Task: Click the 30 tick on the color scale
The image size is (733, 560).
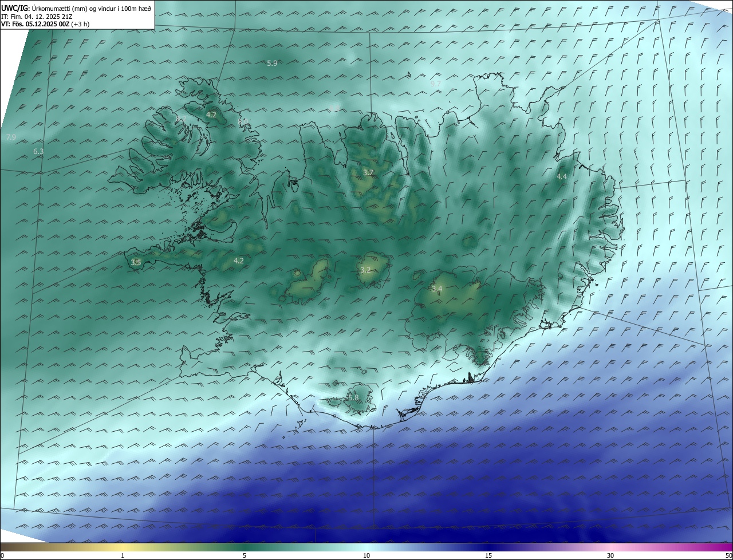Action: (610, 556)
